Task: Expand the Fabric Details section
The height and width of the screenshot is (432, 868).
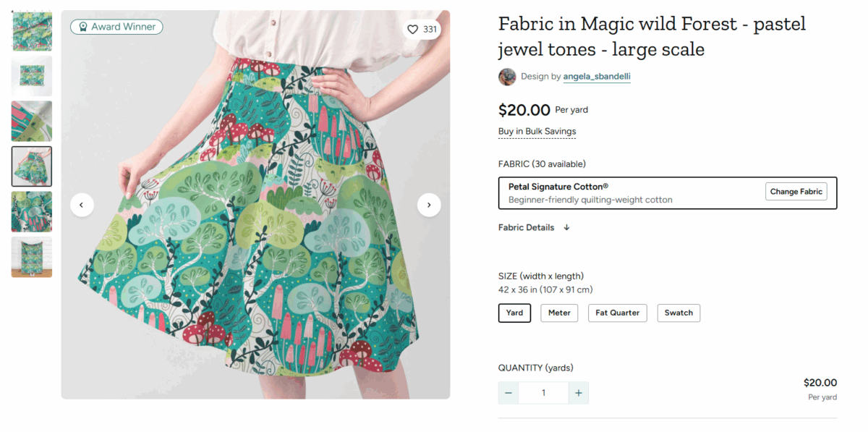Action: (x=534, y=227)
